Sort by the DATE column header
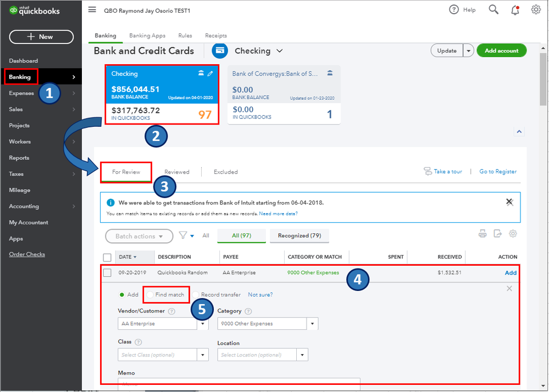Viewport: 549px width, 392px height. (x=127, y=257)
